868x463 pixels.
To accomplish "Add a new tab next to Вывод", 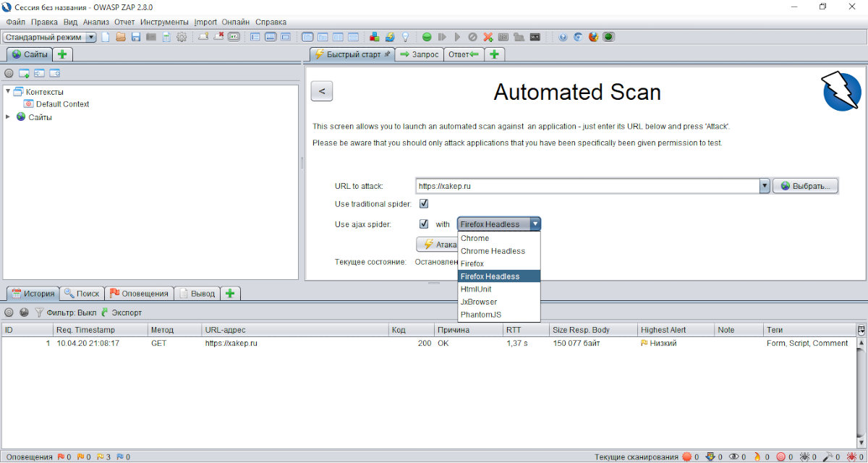I will pyautogui.click(x=230, y=293).
